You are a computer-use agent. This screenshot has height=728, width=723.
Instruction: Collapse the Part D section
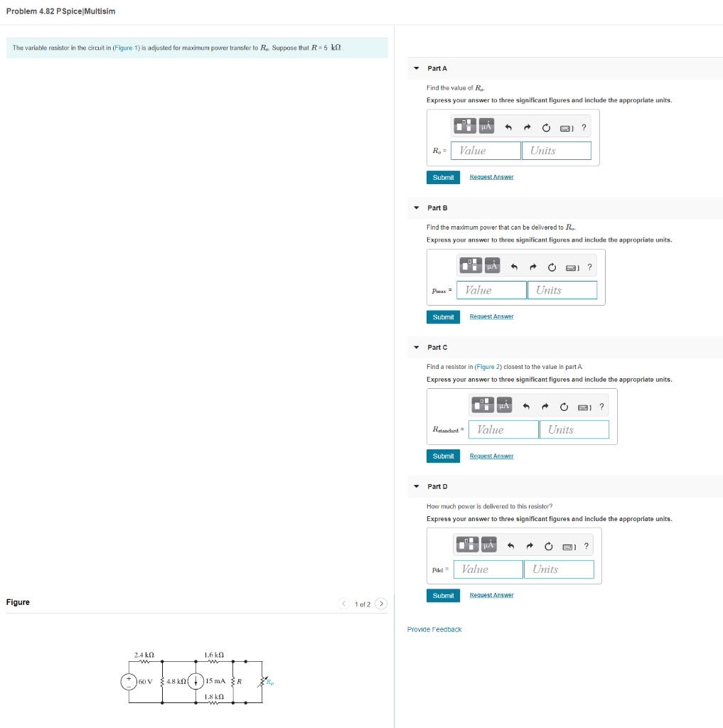click(416, 486)
